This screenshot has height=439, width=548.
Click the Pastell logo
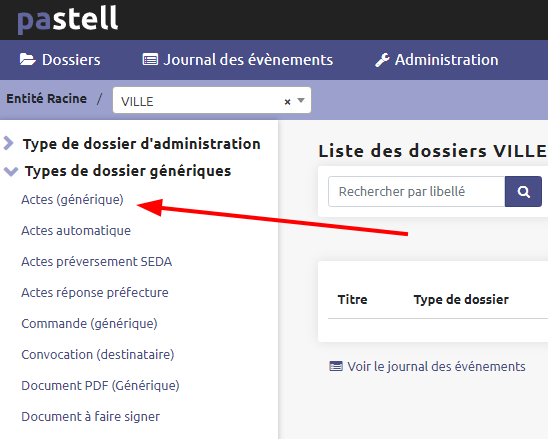tap(68, 19)
